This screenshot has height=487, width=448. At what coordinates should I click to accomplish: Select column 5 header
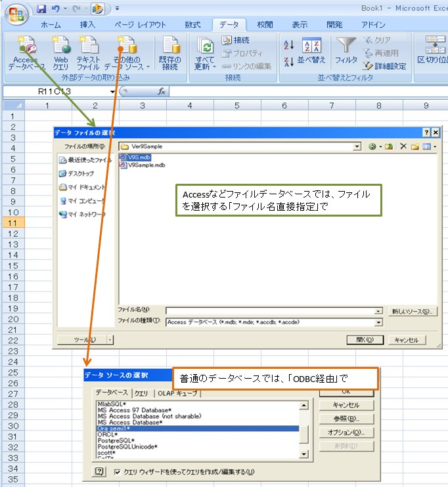tap(237, 106)
